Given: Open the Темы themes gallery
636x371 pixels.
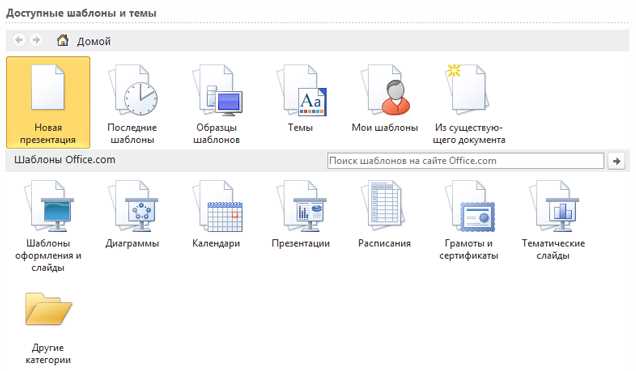Looking at the screenshot, I should click(301, 99).
